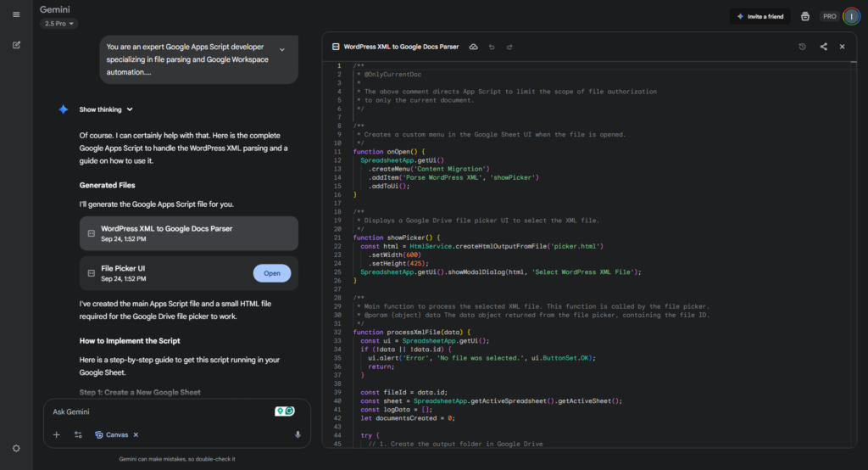The image size is (868, 470).
Task: Open the Google account avatar
Action: 851,17
